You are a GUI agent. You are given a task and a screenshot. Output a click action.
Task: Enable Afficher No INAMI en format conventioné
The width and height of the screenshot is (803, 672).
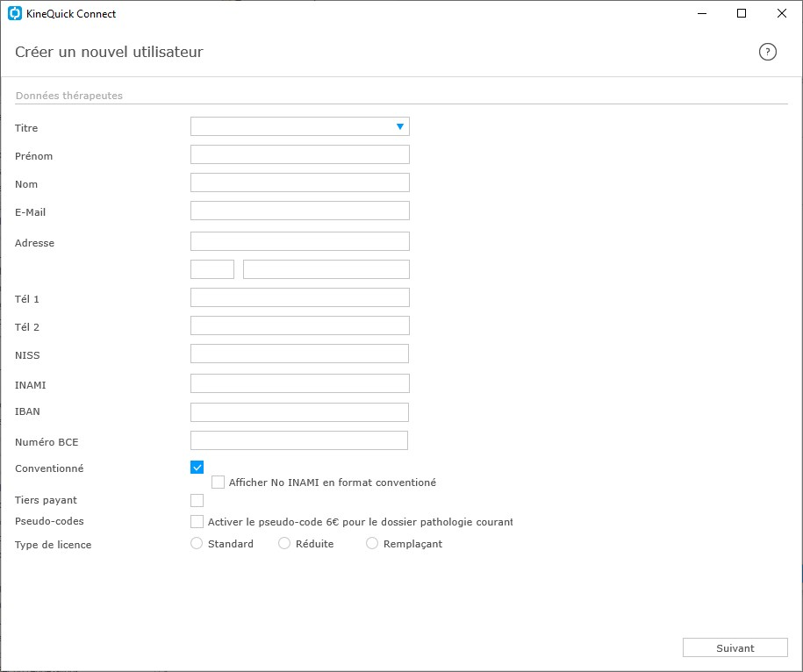pyautogui.click(x=218, y=483)
